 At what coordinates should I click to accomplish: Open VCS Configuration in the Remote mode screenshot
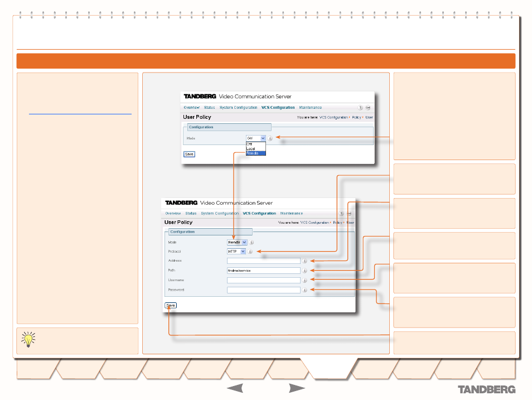point(259,214)
